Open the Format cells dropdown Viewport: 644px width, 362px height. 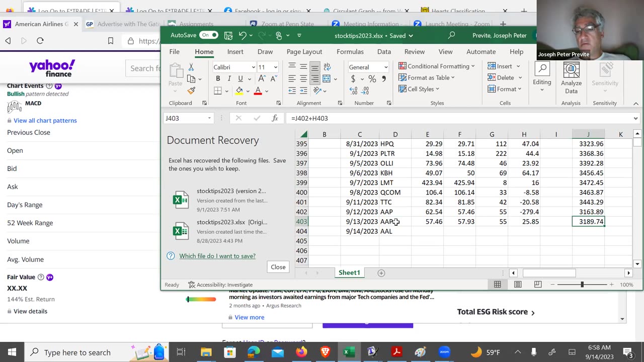(505, 89)
